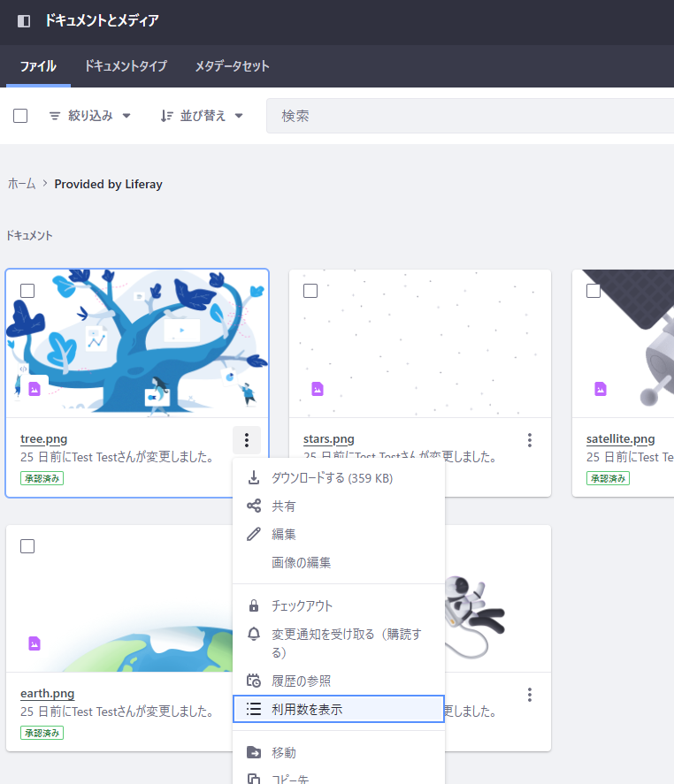This screenshot has height=784, width=674.
Task: Click the 検索 search field
Action: (x=469, y=116)
